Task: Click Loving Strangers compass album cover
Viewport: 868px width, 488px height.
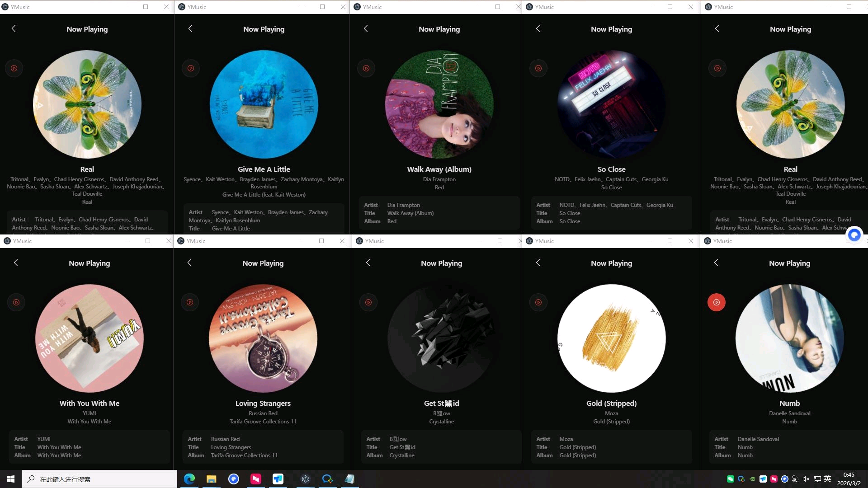Action: [263, 338]
